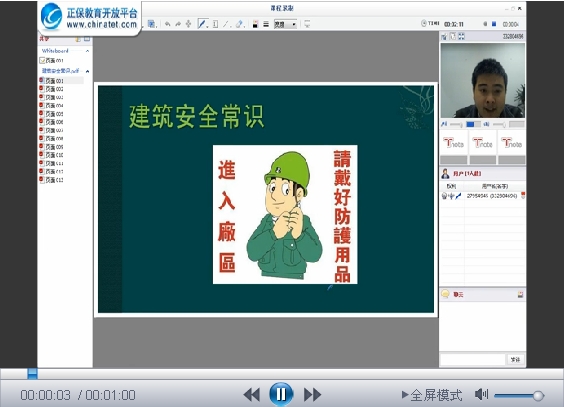Viewport: 564px width, 407px height.
Task: Click the fast forward button in player
Action: click(312, 394)
